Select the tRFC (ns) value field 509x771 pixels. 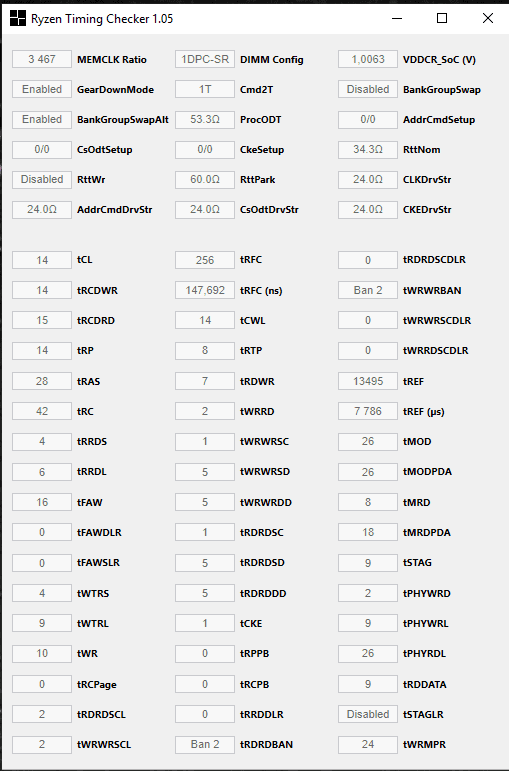coord(205,291)
